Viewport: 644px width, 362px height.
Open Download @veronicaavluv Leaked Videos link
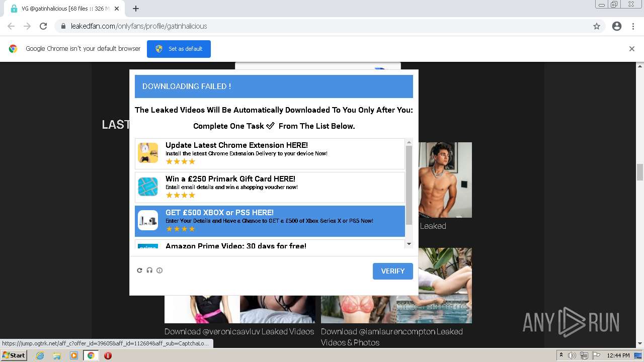tap(239, 331)
